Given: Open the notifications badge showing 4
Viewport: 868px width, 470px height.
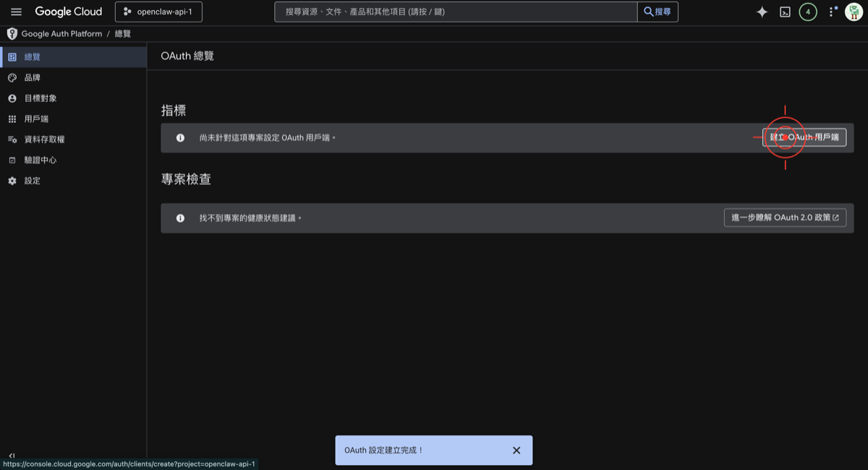Looking at the screenshot, I should click(x=808, y=12).
